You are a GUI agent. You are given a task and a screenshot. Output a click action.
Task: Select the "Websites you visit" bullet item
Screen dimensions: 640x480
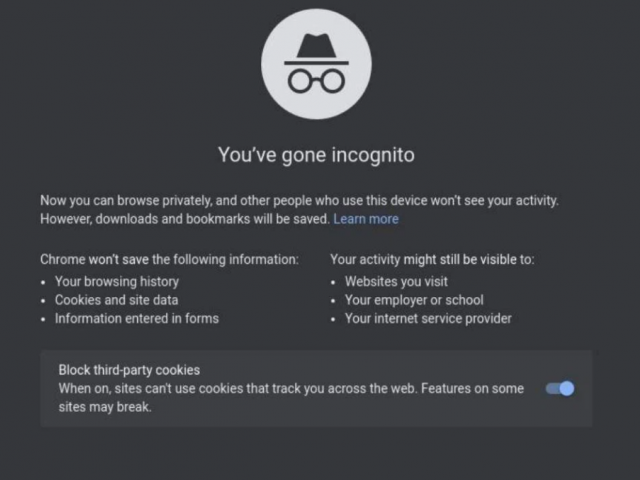coord(396,282)
